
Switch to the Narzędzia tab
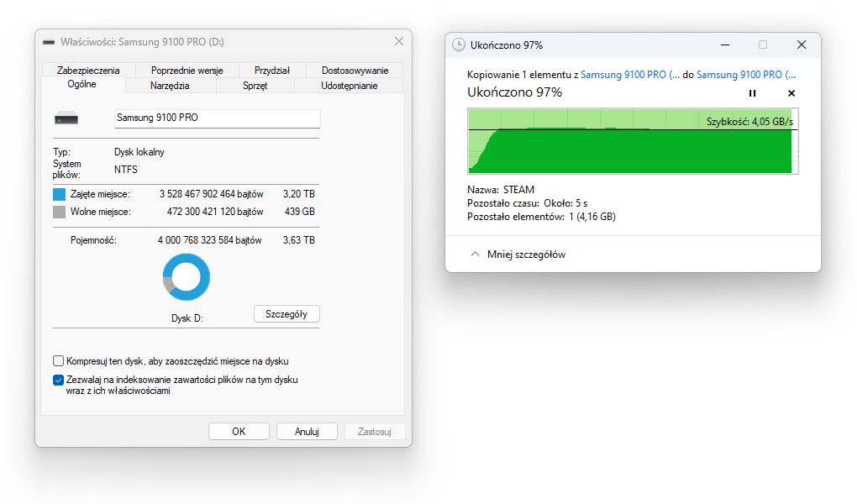click(x=170, y=86)
